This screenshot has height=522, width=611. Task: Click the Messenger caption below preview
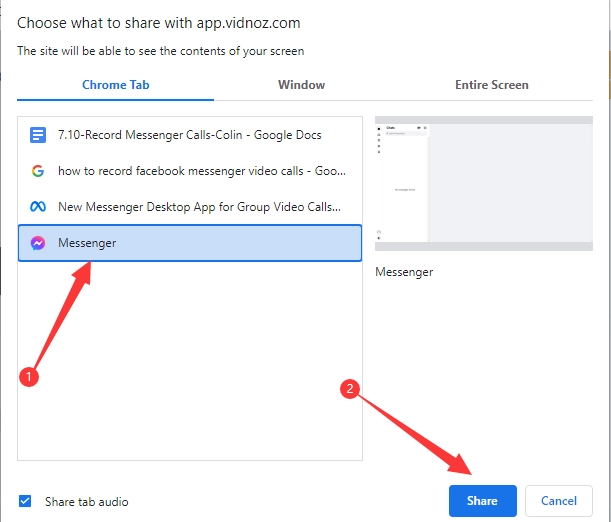tap(404, 271)
